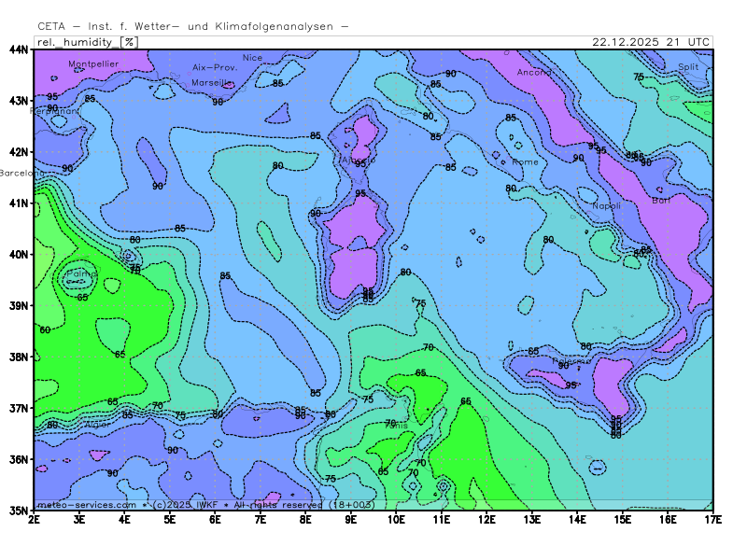747x560 pixels.
Task: Click the 22.12.2025 21 UTC timestamp
Action: [651, 42]
